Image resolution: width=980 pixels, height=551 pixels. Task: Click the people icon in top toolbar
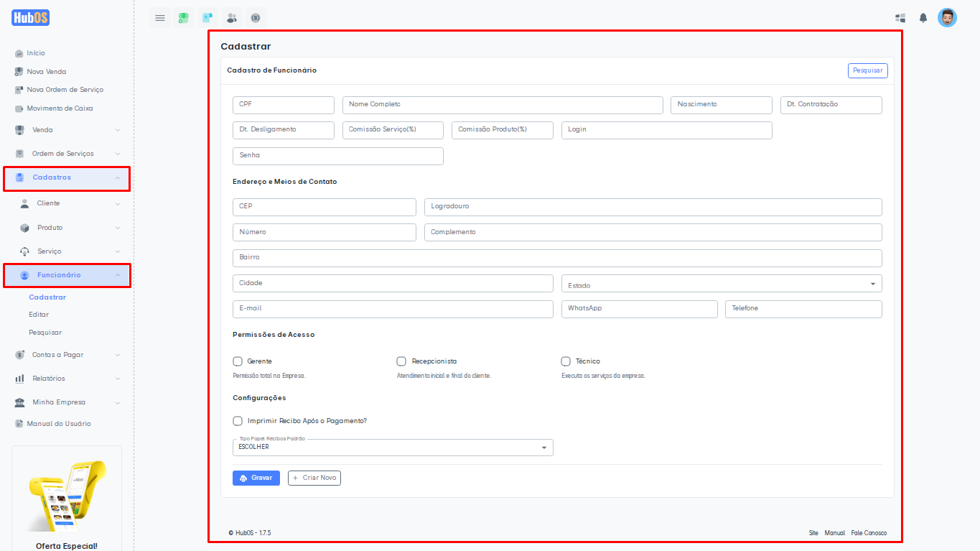tap(231, 18)
